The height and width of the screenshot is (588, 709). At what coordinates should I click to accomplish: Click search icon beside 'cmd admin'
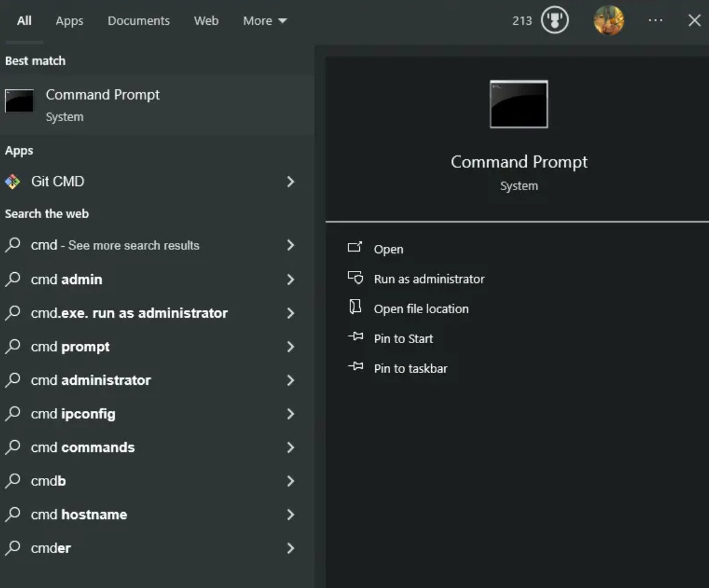point(12,279)
